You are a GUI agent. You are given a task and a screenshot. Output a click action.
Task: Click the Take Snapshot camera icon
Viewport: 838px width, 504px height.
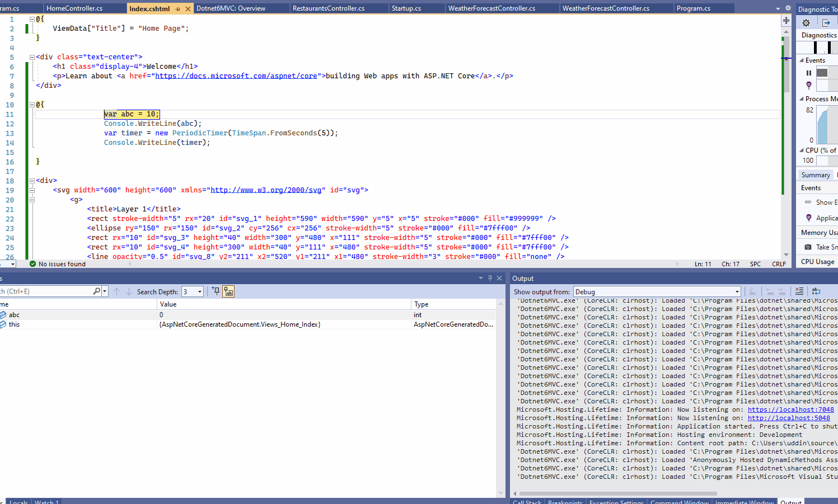808,247
